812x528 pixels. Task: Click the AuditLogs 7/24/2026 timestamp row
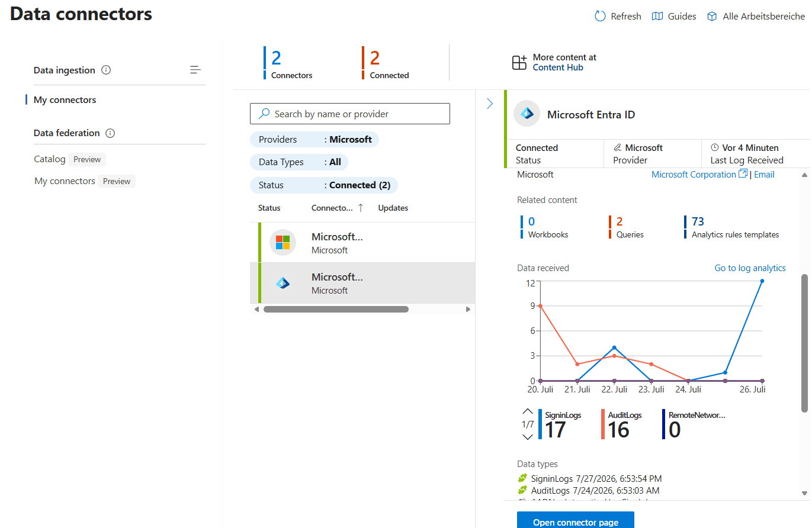click(588, 490)
